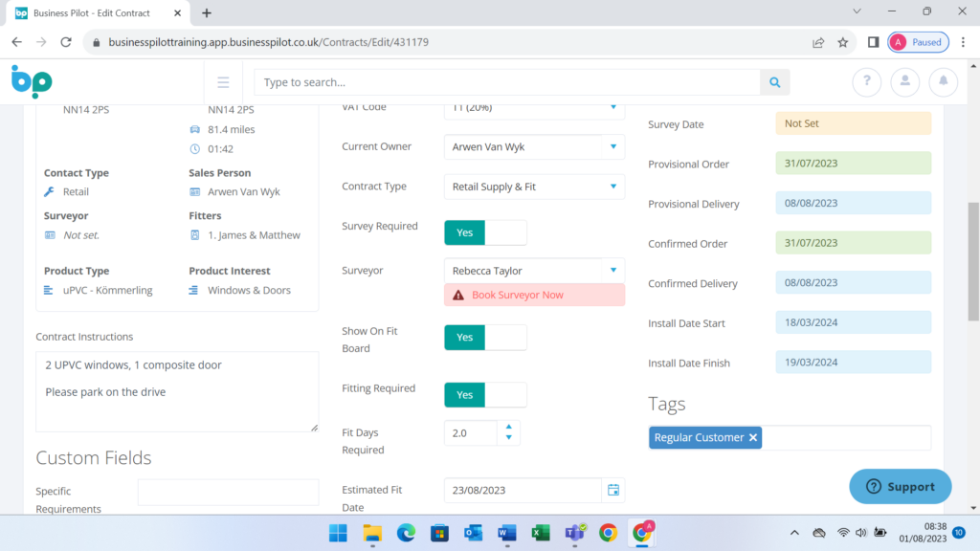Viewport: 980px width, 551px height.
Task: Click the Support button
Action: [x=901, y=486]
